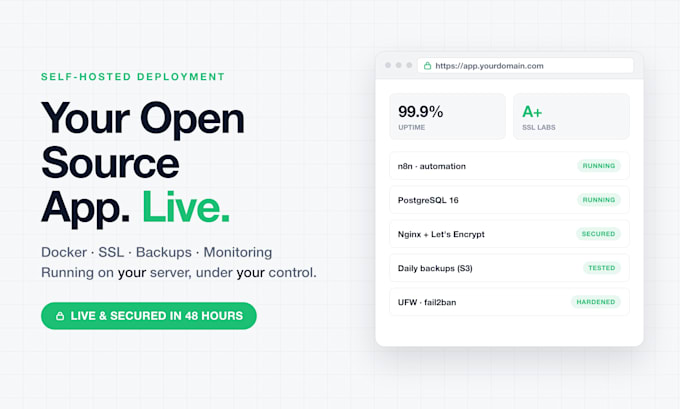Open the A+ SSL Labs card

[571, 117]
